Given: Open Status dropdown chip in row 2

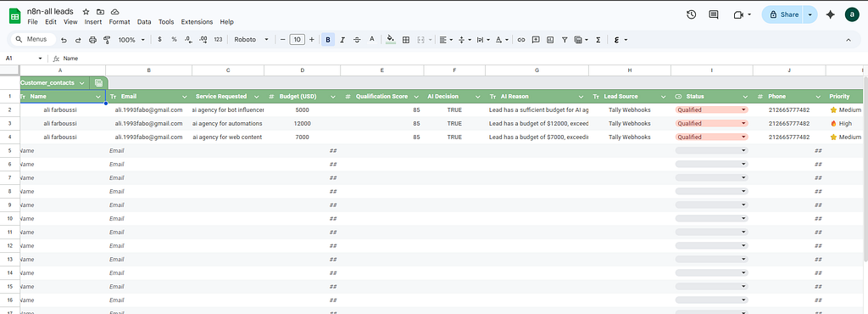Looking at the screenshot, I should click(x=711, y=109).
